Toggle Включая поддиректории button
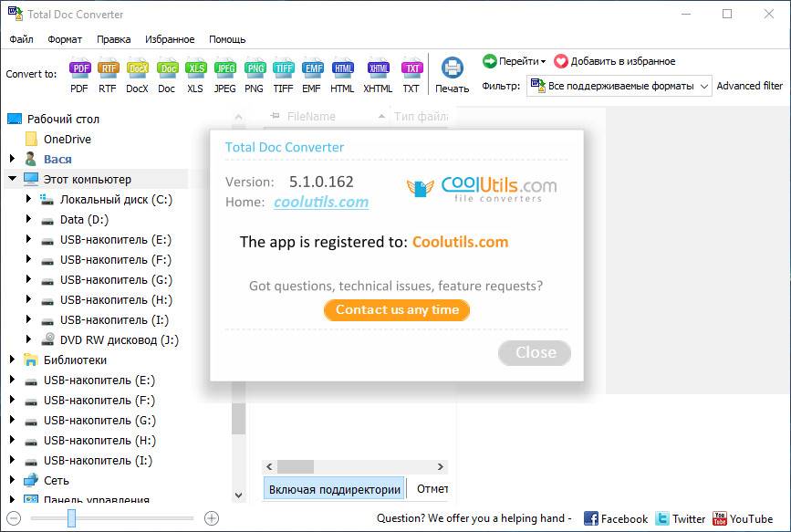The image size is (791, 532). click(334, 489)
